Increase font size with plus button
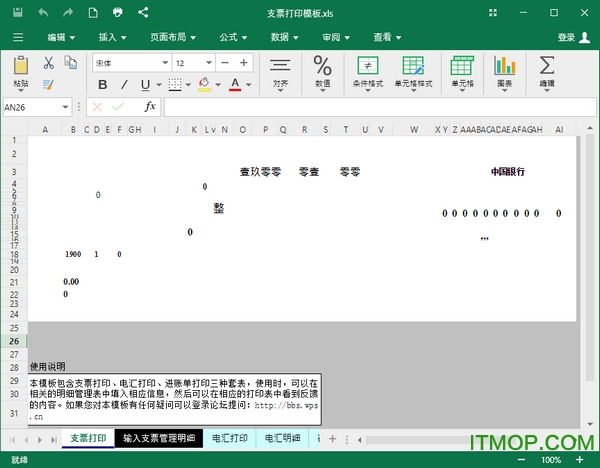 [244, 63]
